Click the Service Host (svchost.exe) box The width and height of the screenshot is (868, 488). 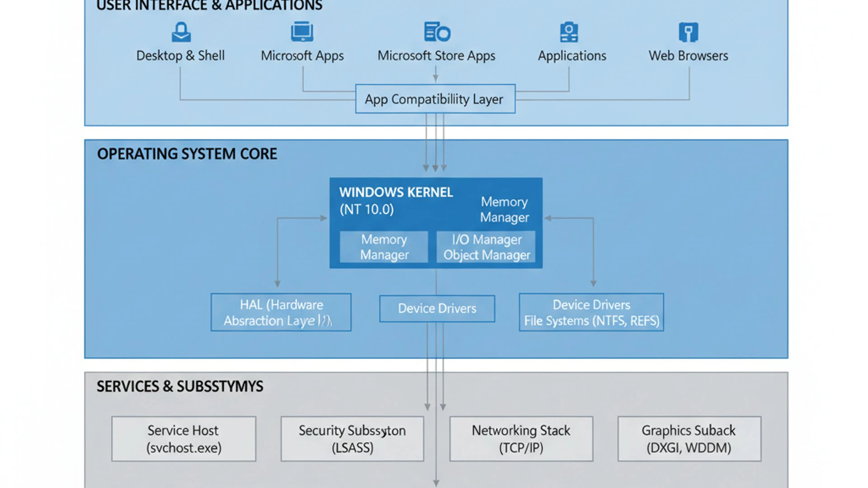coord(184,439)
